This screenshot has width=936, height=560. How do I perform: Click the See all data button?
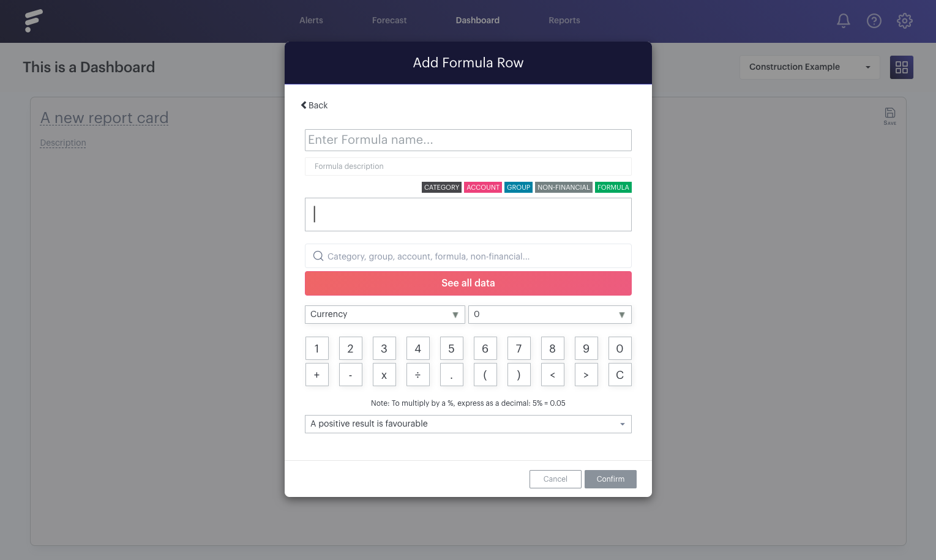(x=468, y=283)
